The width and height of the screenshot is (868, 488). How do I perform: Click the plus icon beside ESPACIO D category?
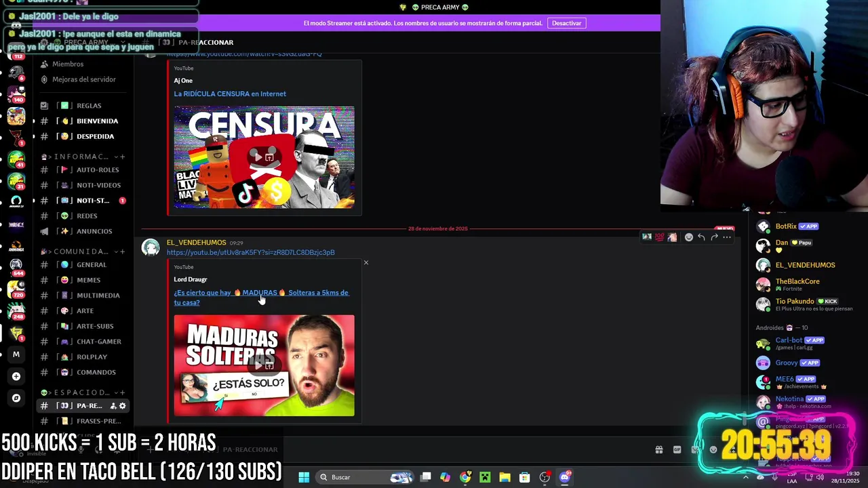[123, 392]
